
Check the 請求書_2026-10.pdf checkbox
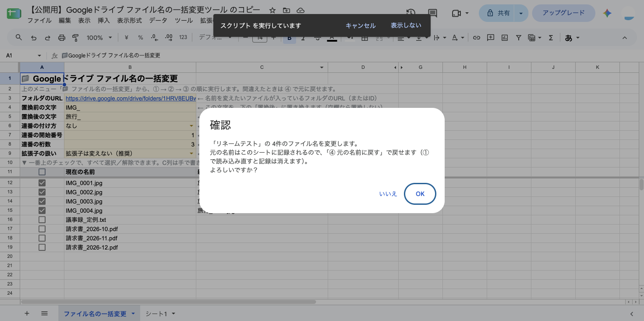[x=42, y=229]
